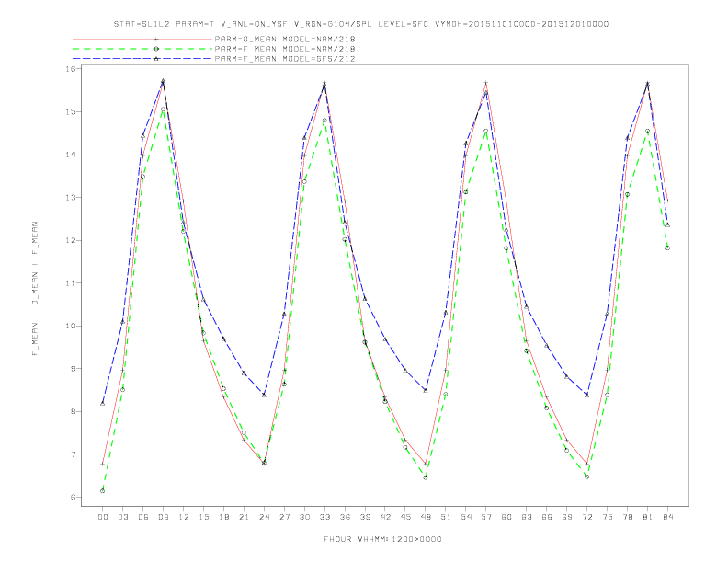
Task: Click x-axis tick label 51
Action: (446, 517)
